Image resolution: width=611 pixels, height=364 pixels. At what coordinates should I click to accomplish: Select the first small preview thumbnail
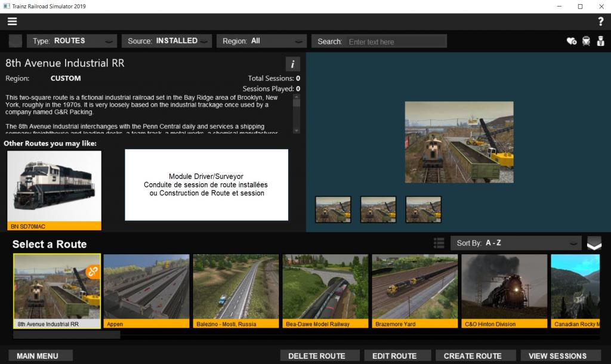pos(333,209)
